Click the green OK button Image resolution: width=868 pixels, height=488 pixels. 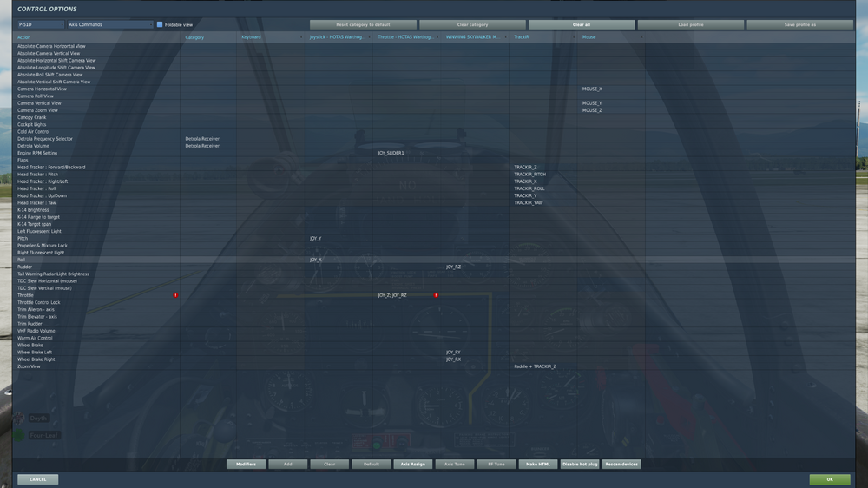pyautogui.click(x=830, y=479)
